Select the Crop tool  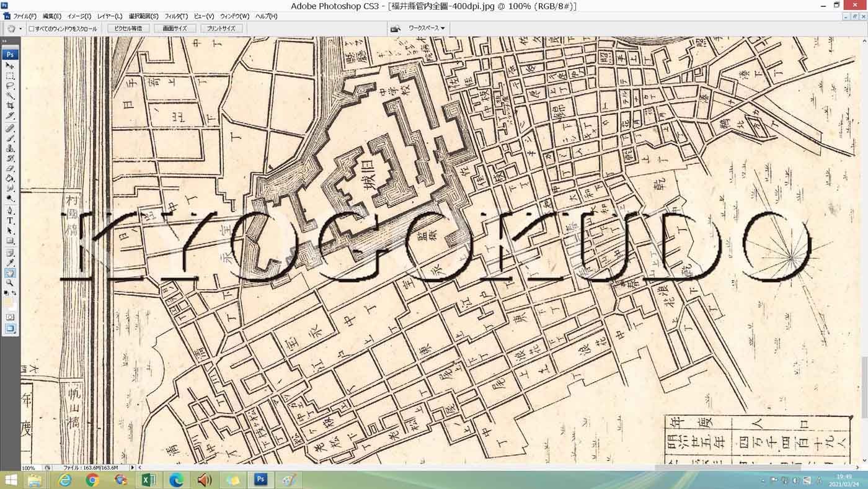point(10,106)
